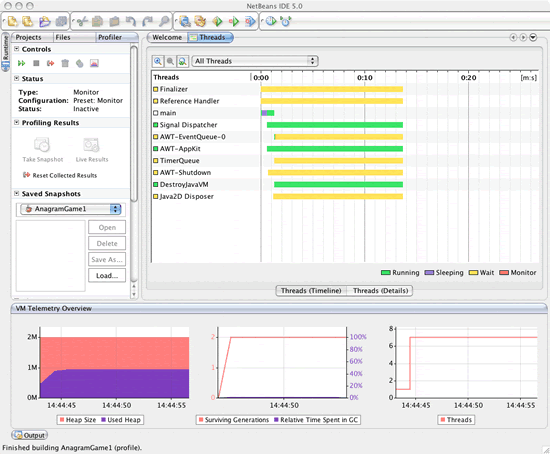Image resolution: width=550 pixels, height=454 pixels.
Task: Switch to the Welcome tab
Action: 167,37
